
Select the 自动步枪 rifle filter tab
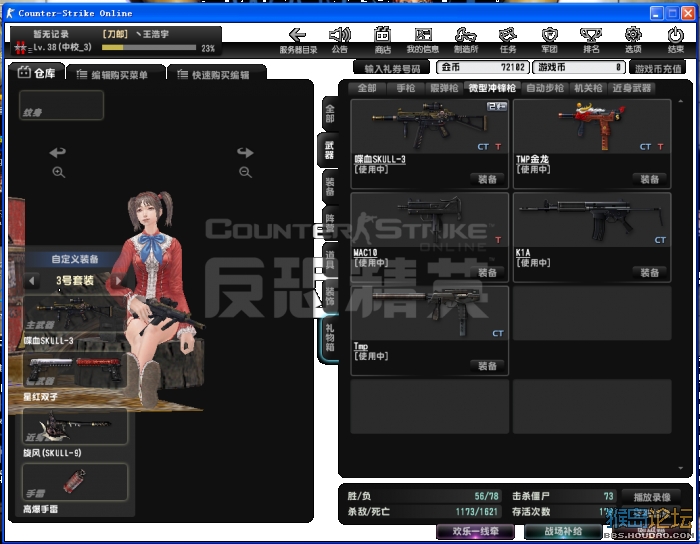click(x=545, y=88)
